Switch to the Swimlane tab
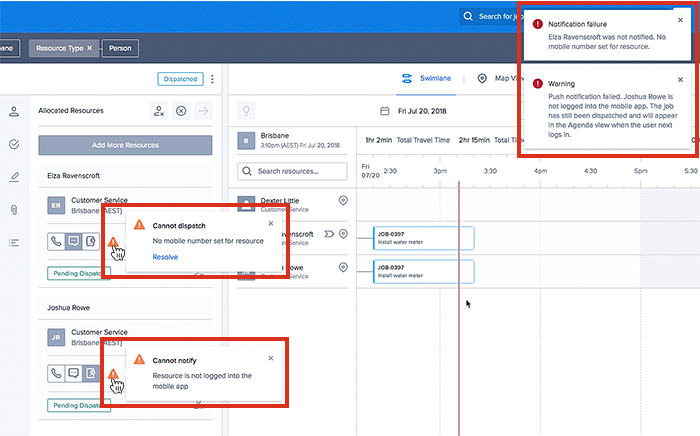 (427, 78)
